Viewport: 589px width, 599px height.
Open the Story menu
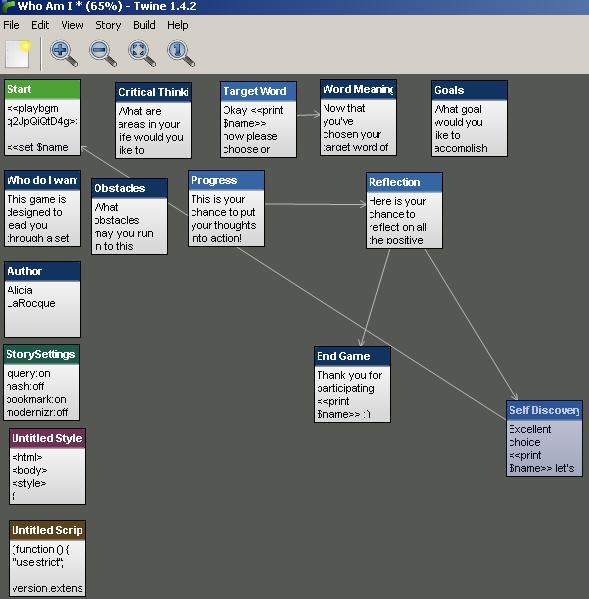[108, 25]
